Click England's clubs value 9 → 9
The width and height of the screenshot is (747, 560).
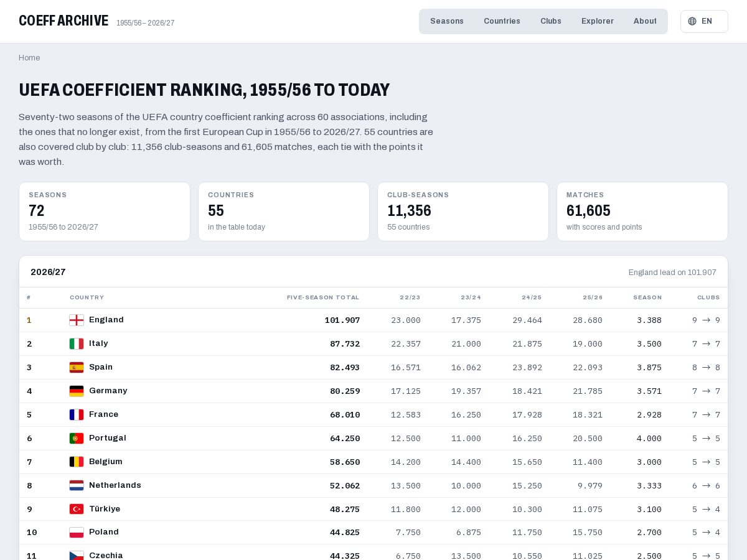706,320
